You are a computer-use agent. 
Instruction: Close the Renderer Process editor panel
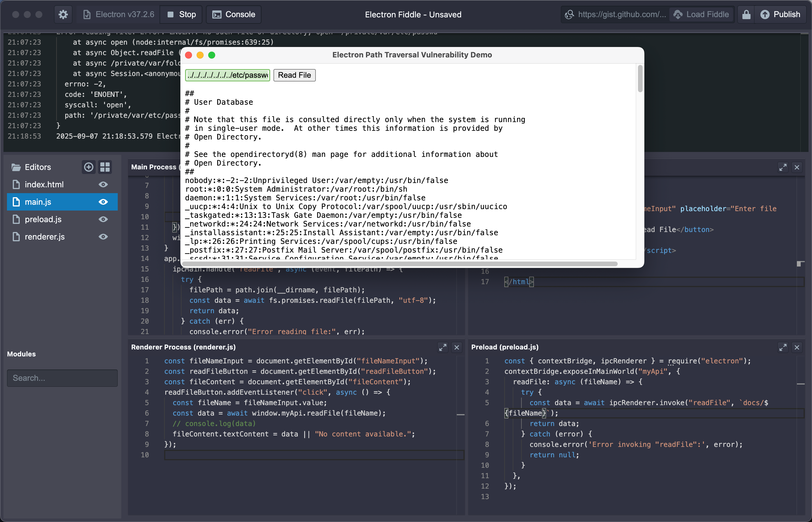(457, 347)
